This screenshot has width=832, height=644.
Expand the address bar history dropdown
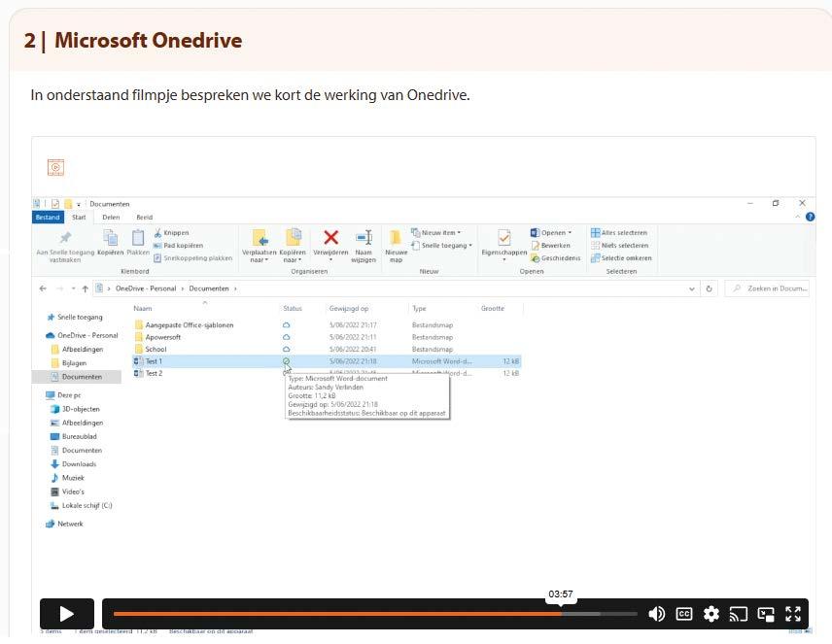click(692, 288)
